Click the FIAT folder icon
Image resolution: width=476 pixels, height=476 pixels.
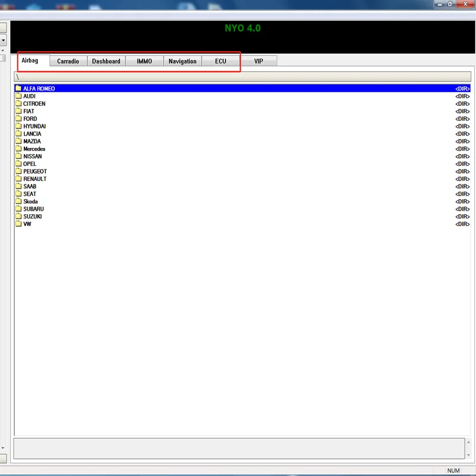[18, 111]
